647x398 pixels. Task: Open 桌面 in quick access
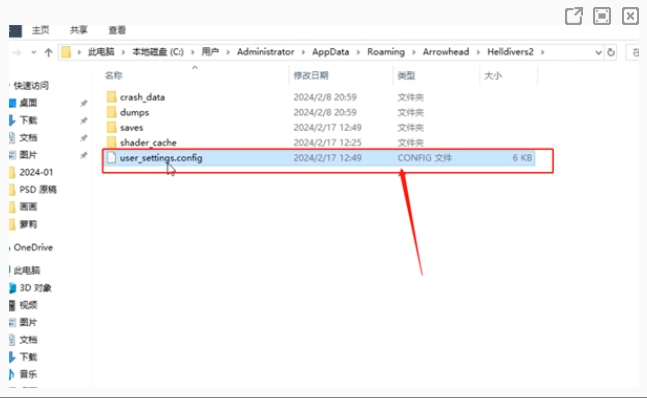28,103
